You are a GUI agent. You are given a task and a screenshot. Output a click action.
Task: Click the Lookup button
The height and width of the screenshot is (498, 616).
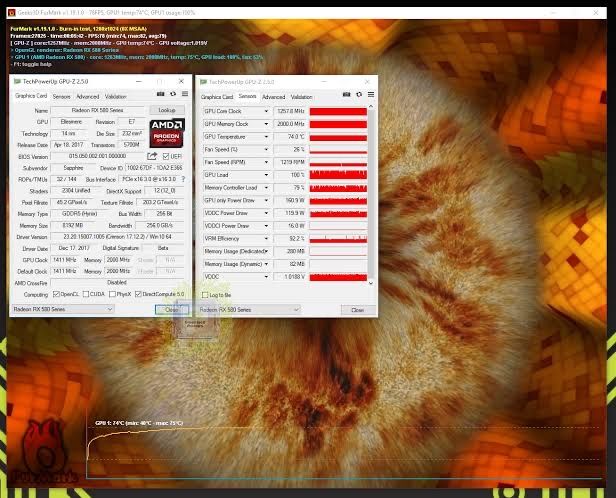(x=167, y=110)
